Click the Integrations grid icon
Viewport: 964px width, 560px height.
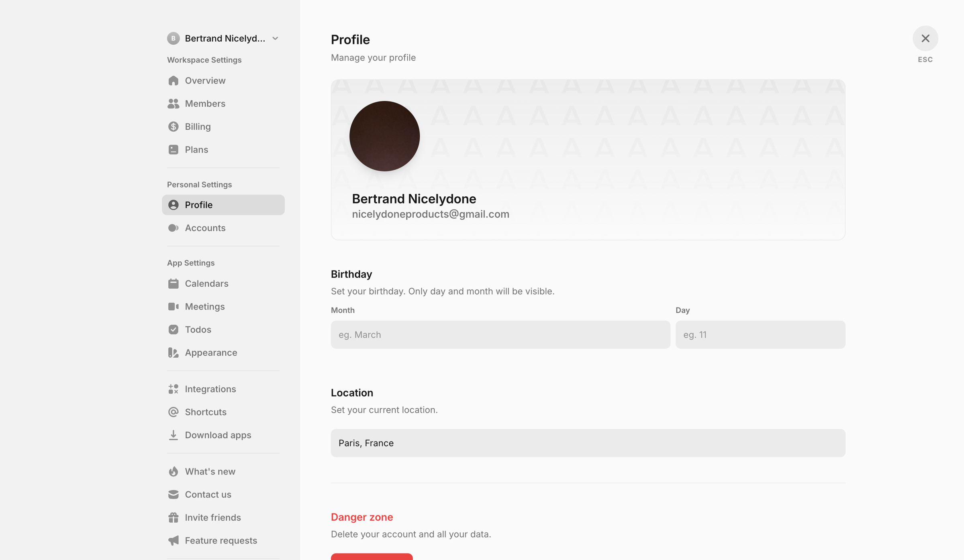tap(173, 389)
